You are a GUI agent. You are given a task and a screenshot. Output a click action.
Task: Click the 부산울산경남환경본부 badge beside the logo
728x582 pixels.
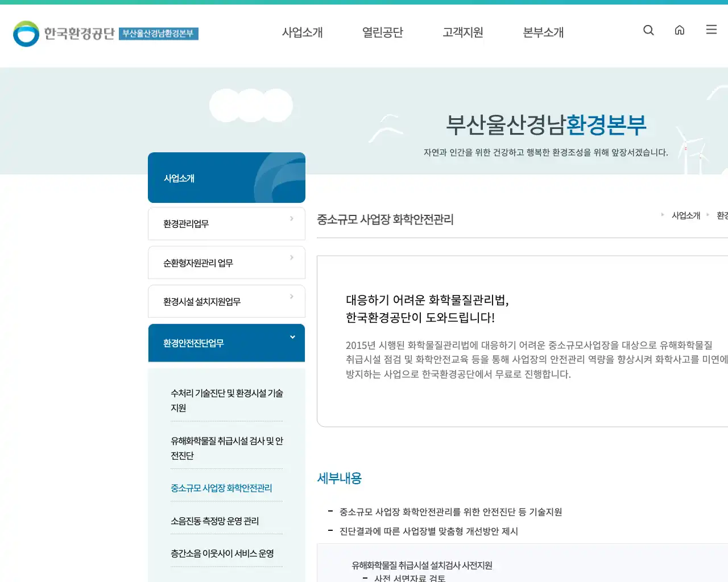pos(159,34)
